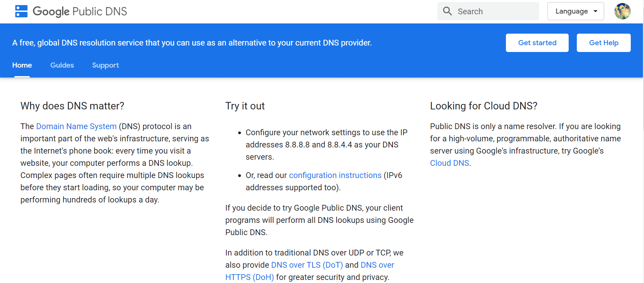The height and width of the screenshot is (283, 644).
Task: Visit the DNS over TLS (DoT) link
Action: pyautogui.click(x=307, y=265)
